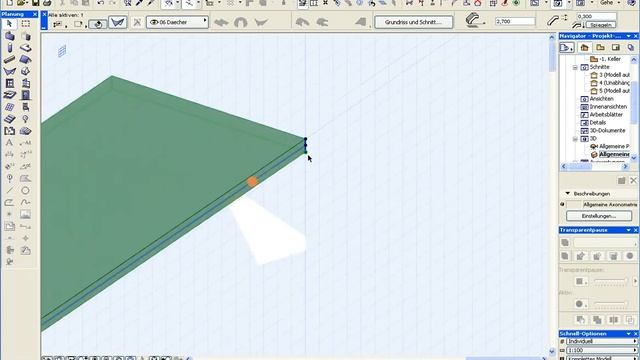Select the Hotspot tool in the toolbox
640x360 pixels.
click(x=9, y=214)
